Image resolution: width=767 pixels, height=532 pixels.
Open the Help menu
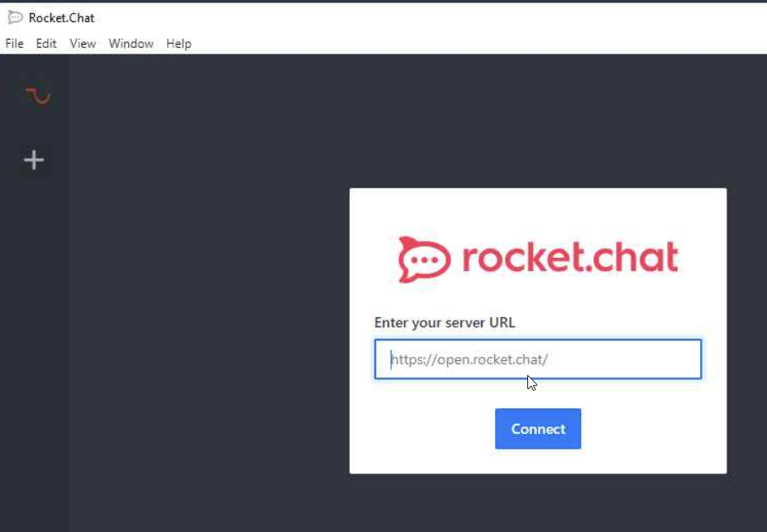click(179, 44)
